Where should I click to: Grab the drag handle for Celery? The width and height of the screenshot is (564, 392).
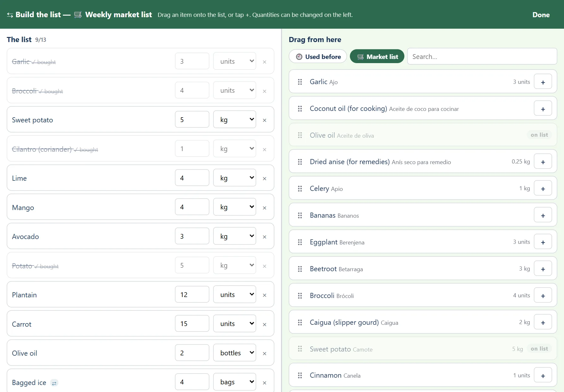coord(300,189)
